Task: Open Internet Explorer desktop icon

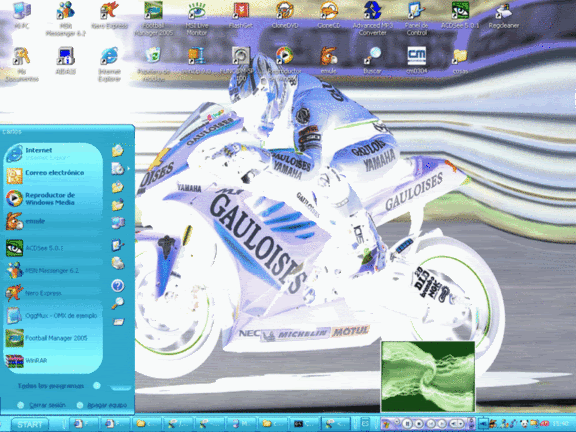Action: pos(109,64)
